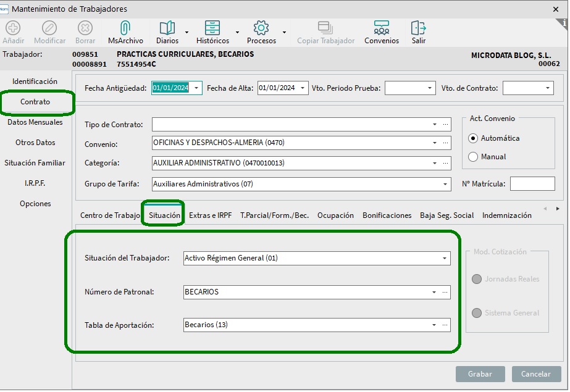Open Convenios from the toolbar
This screenshot has width=570, height=392.
coord(382,28)
